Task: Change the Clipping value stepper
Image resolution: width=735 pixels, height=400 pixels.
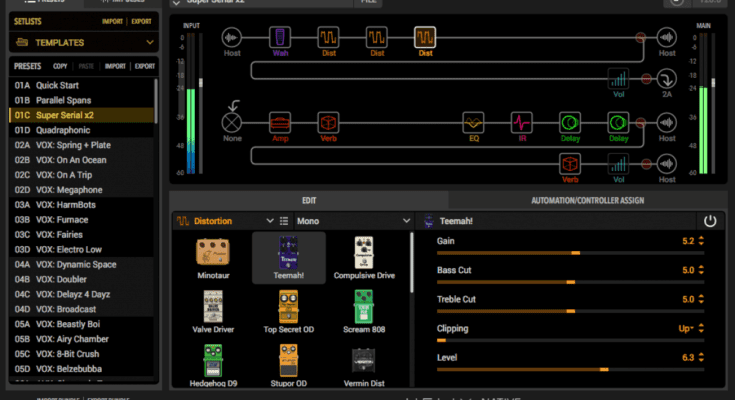Action: tap(701, 328)
